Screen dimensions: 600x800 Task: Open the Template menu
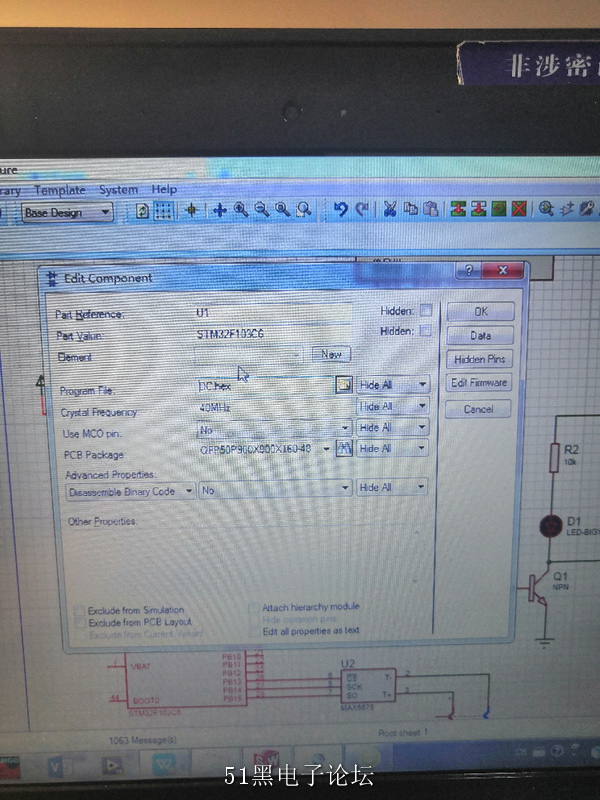pyautogui.click(x=60, y=190)
